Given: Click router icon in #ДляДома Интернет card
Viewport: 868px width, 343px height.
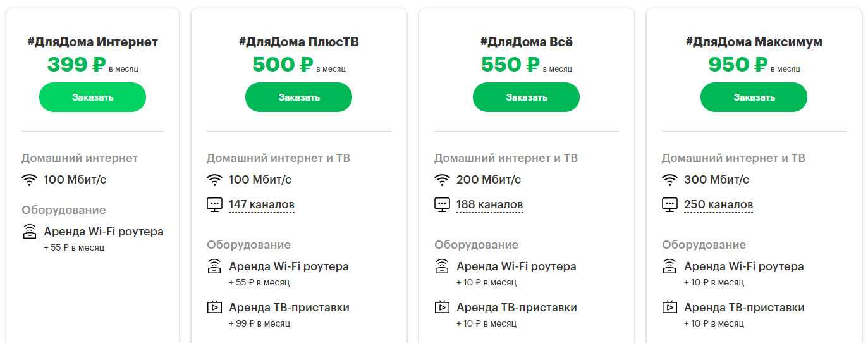Looking at the screenshot, I should [x=29, y=232].
